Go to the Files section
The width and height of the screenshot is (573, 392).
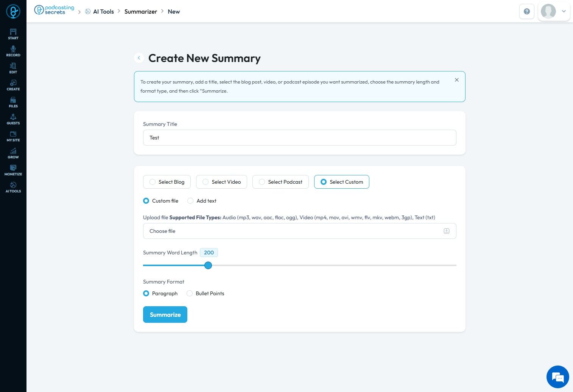coord(13,102)
